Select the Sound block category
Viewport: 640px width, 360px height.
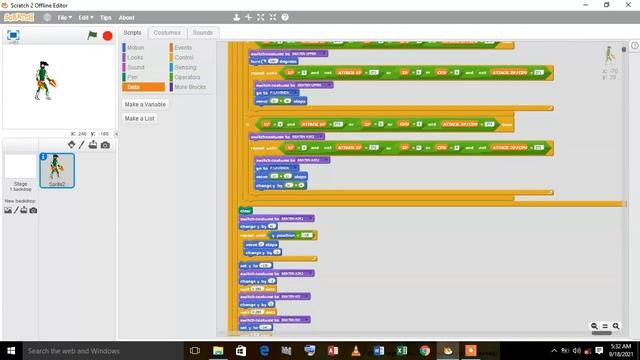[x=143, y=67]
